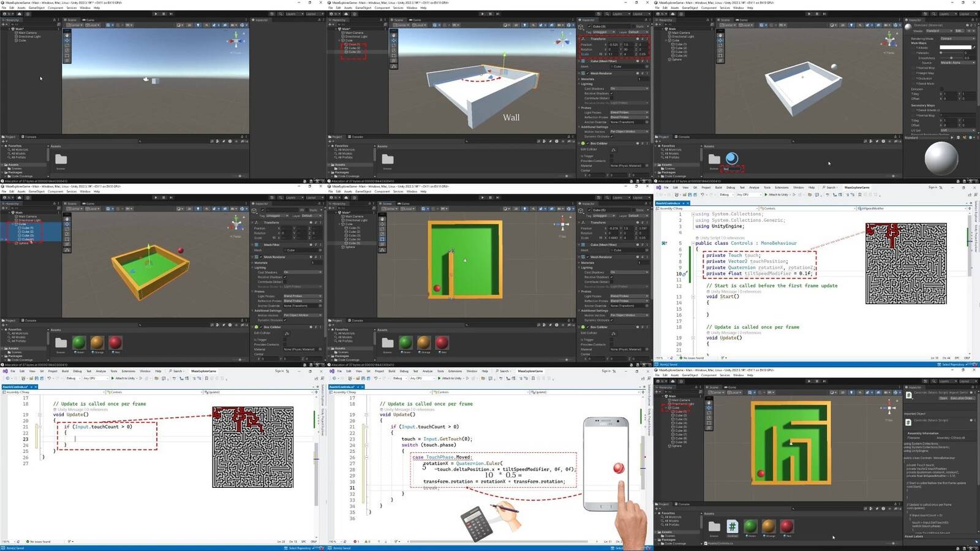Click Save All in empty-if-block Visual Studio window
The height and width of the screenshot is (551, 980).
tap(42, 378)
